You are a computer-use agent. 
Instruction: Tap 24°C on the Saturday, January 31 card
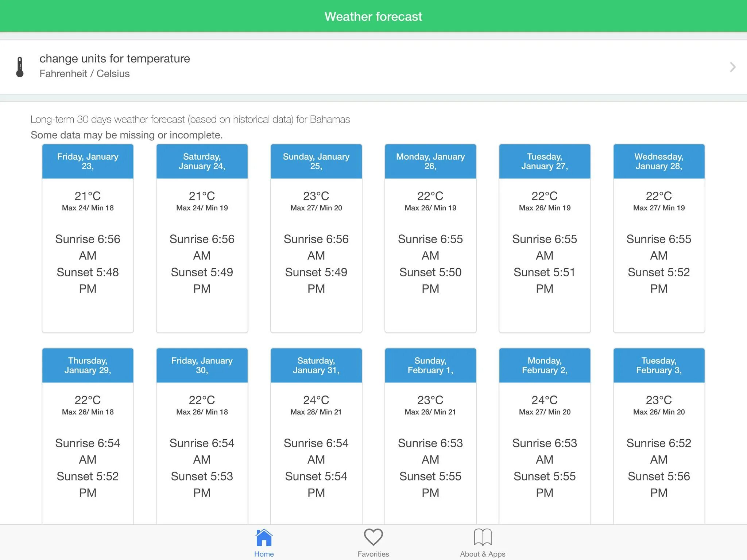point(316,400)
